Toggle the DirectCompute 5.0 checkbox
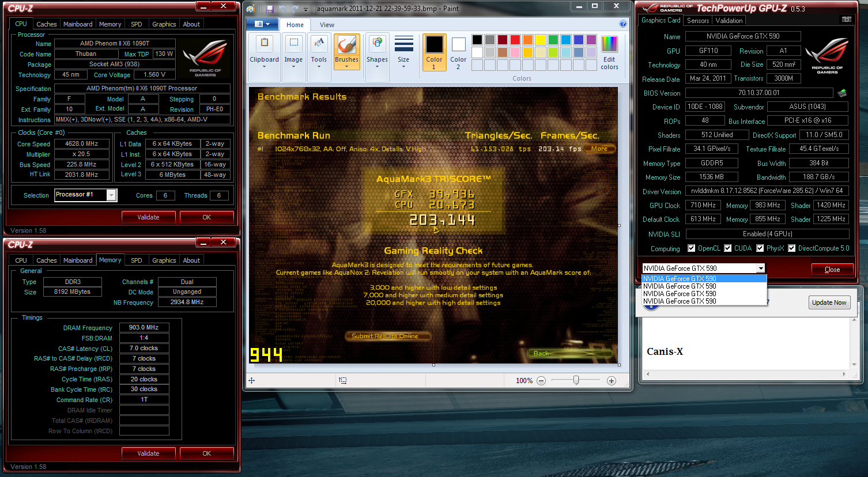The height and width of the screenshot is (477, 868). coord(792,248)
